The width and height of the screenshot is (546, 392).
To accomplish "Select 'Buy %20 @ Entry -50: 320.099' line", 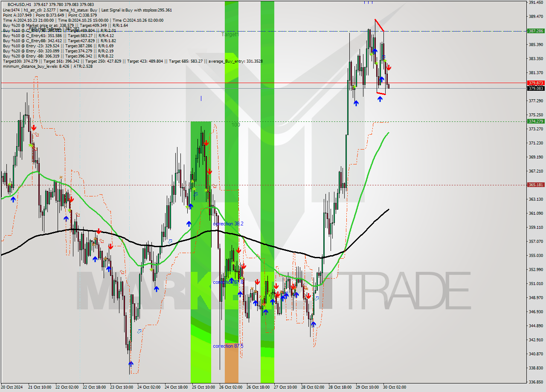I will [58, 51].
